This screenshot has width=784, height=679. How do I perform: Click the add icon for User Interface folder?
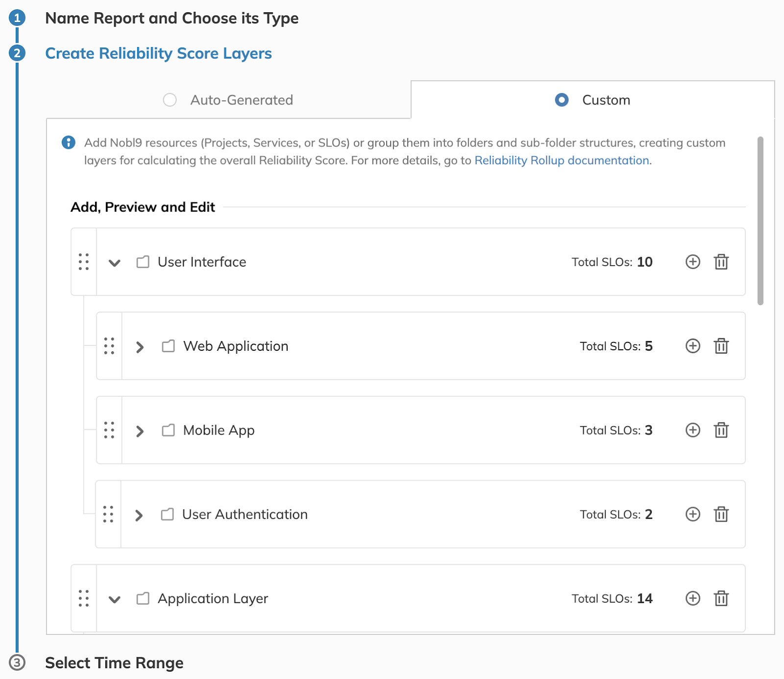coord(692,262)
